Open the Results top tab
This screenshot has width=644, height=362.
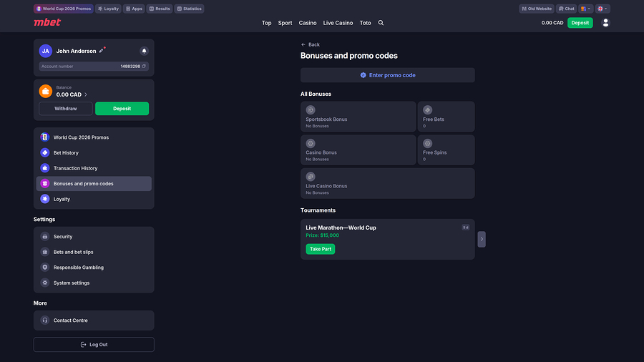160,9
